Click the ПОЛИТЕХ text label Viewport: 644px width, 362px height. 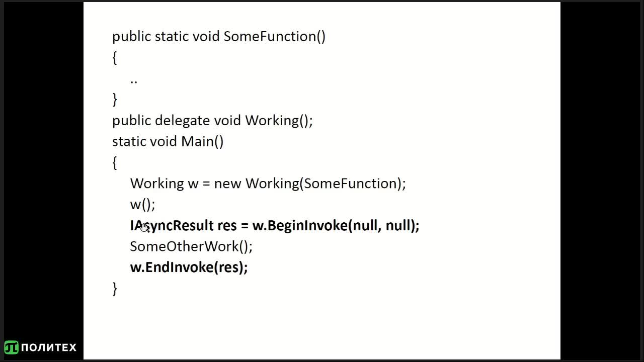click(49, 347)
